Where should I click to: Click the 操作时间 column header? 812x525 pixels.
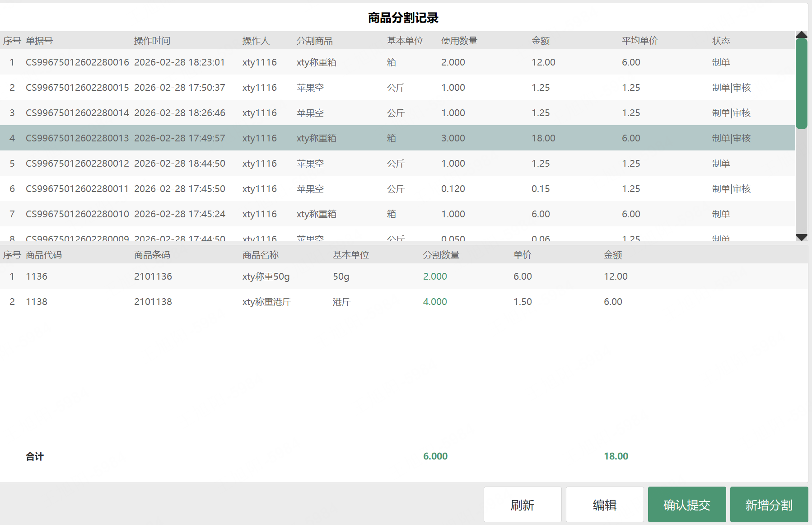tap(152, 41)
